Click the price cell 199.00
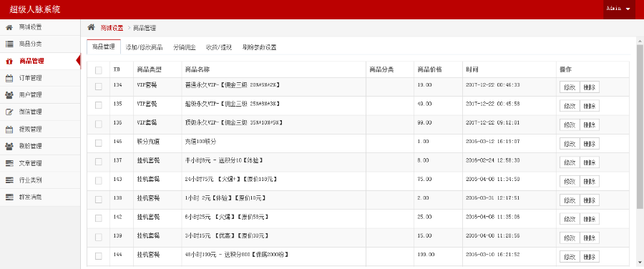Screen dimensions: 644x269 (426, 255)
